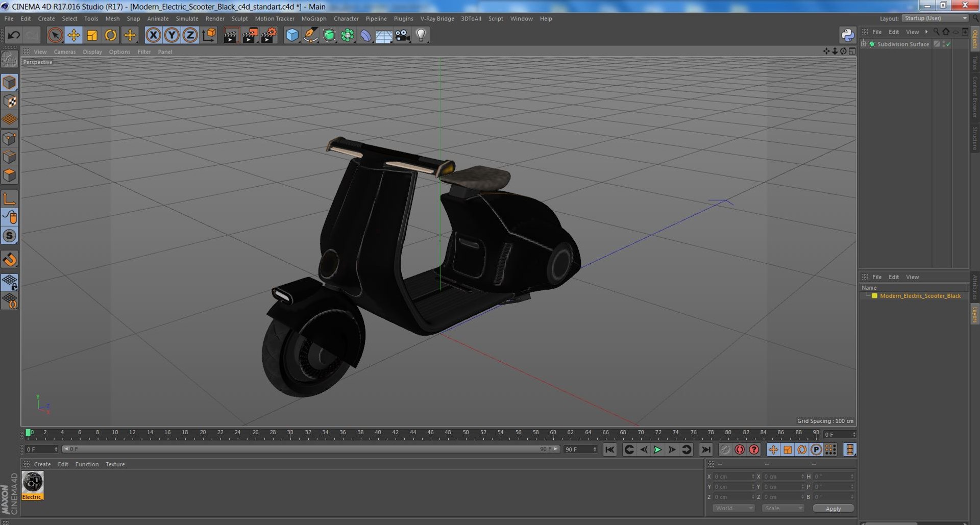Viewport: 980px width, 525px height.
Task: Toggle Subdivision Surface enable checkmark
Action: [948, 44]
